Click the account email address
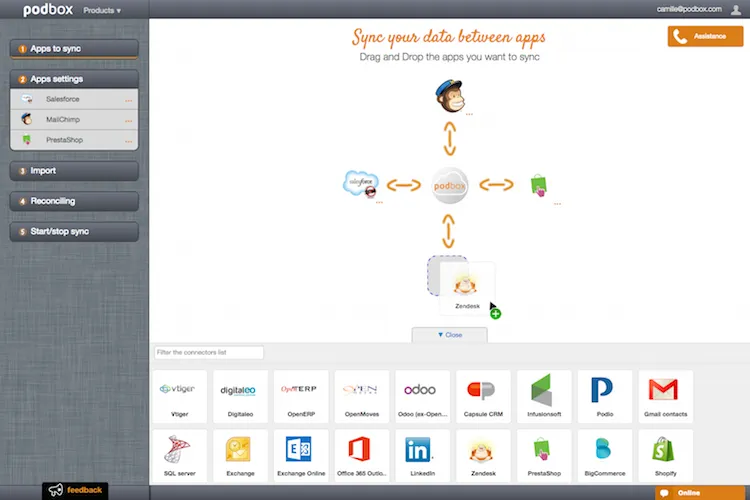Screen dimensions: 750x500 point(689,9)
